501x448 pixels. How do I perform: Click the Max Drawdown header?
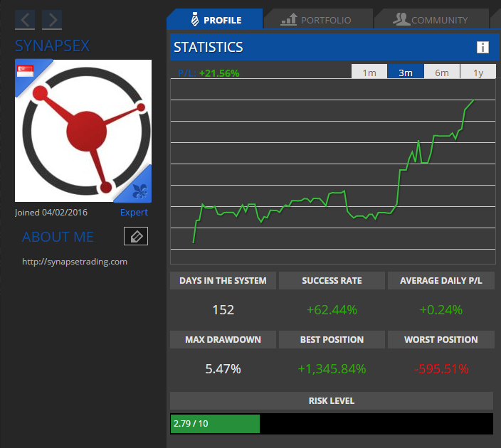pos(223,340)
